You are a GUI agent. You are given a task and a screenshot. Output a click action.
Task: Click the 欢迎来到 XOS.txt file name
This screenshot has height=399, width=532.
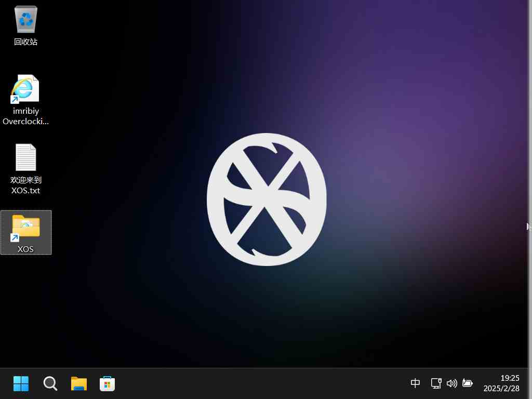point(26,185)
